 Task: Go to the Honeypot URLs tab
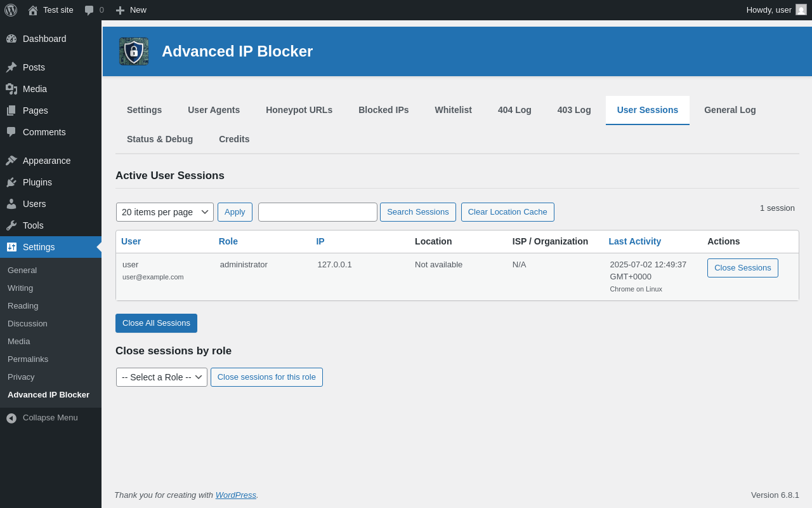299,110
